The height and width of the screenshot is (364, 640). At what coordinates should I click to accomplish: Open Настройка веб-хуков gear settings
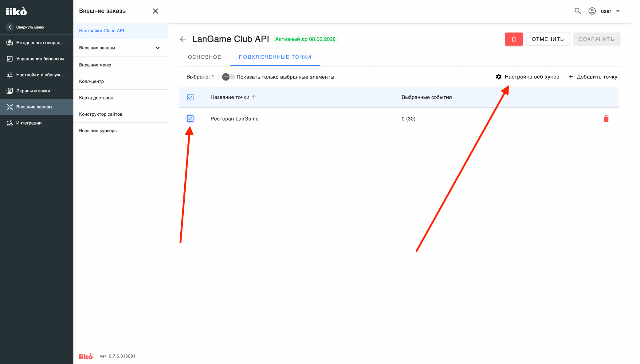click(527, 77)
